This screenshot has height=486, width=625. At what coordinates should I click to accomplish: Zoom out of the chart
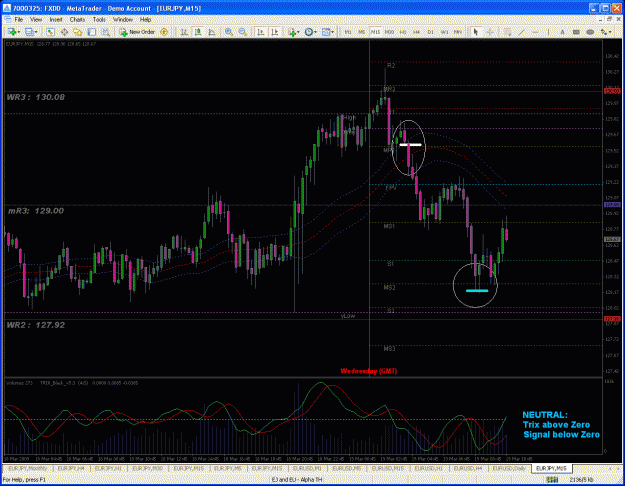coord(242,32)
